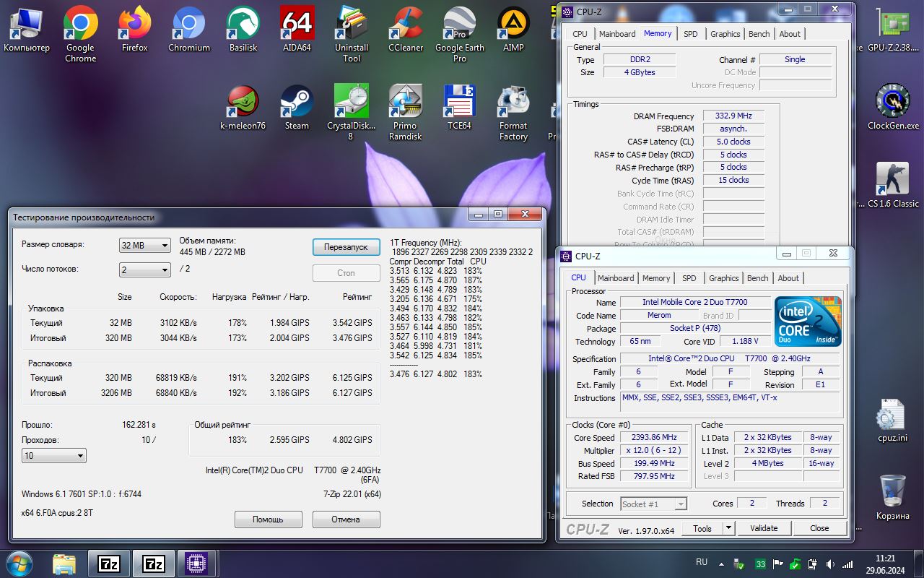
Task: Open the Selection Socket #1 dropdown
Action: pos(653,504)
